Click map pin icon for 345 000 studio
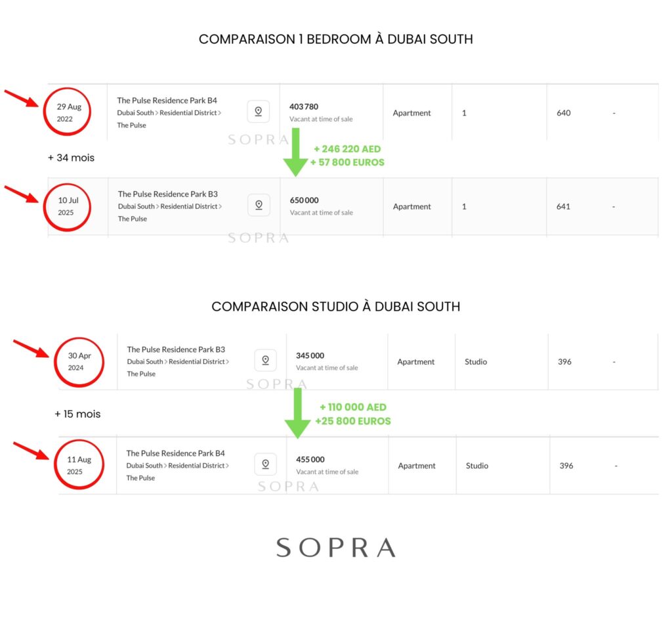The height and width of the screenshot is (620, 672). pos(265,360)
